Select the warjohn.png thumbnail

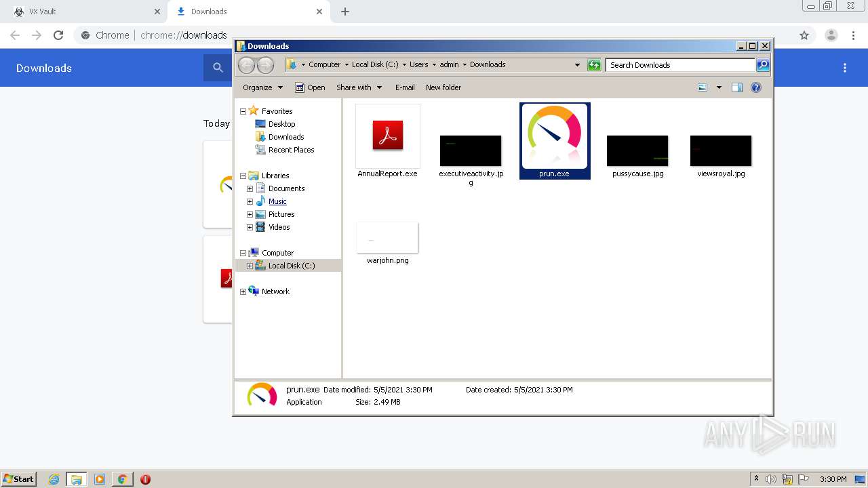pyautogui.click(x=388, y=238)
